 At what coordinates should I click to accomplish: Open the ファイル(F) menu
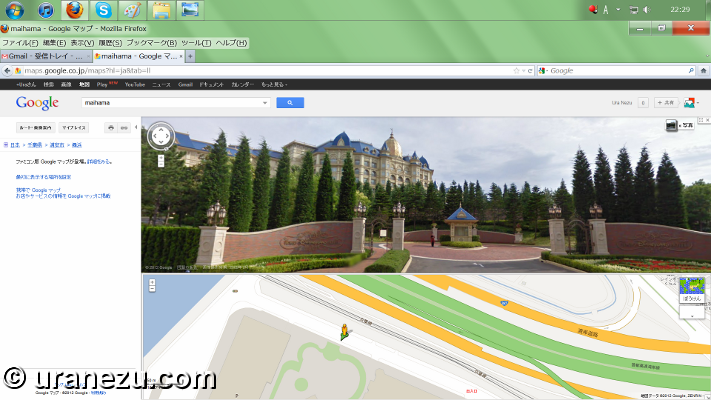click(20, 43)
